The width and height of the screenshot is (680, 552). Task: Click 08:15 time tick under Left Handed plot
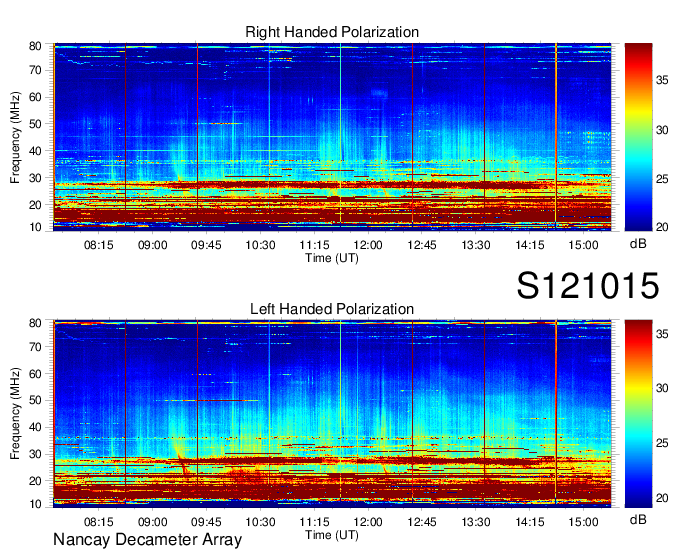(98, 522)
